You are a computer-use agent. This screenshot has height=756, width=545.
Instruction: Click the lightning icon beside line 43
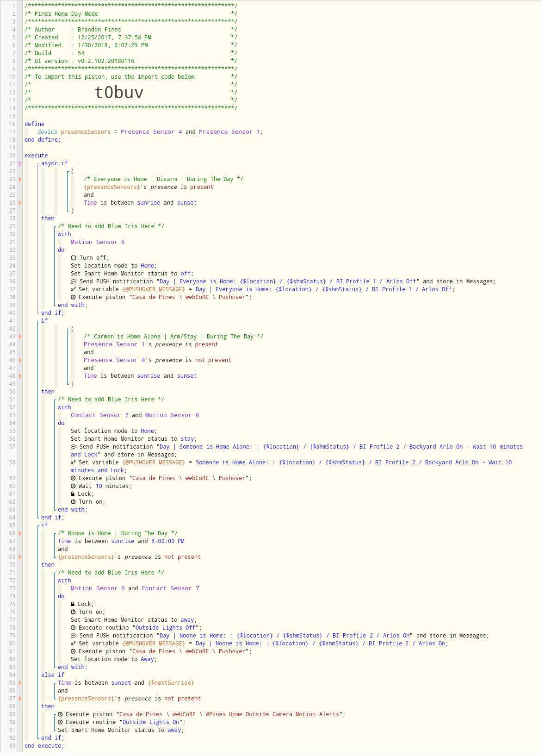[20, 337]
